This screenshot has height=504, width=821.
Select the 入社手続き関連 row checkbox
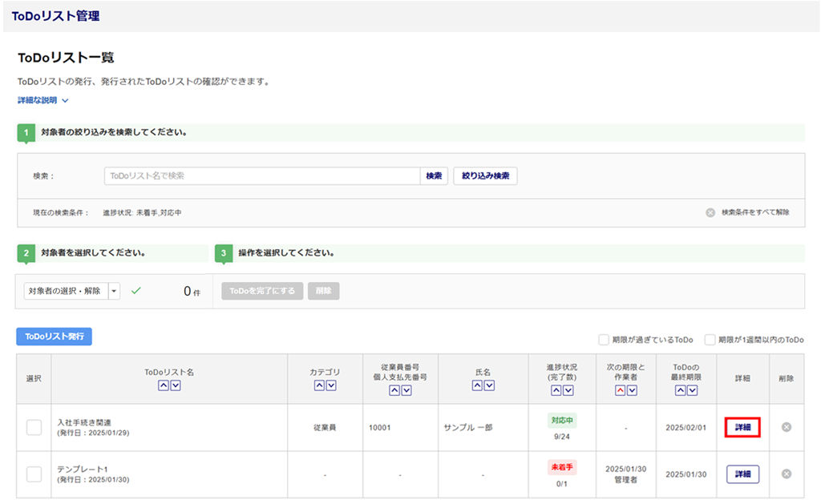pyautogui.click(x=34, y=427)
